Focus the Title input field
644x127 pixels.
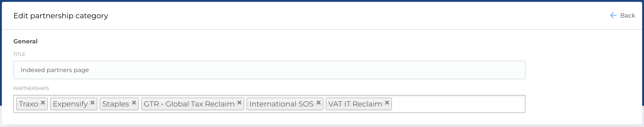(x=269, y=70)
